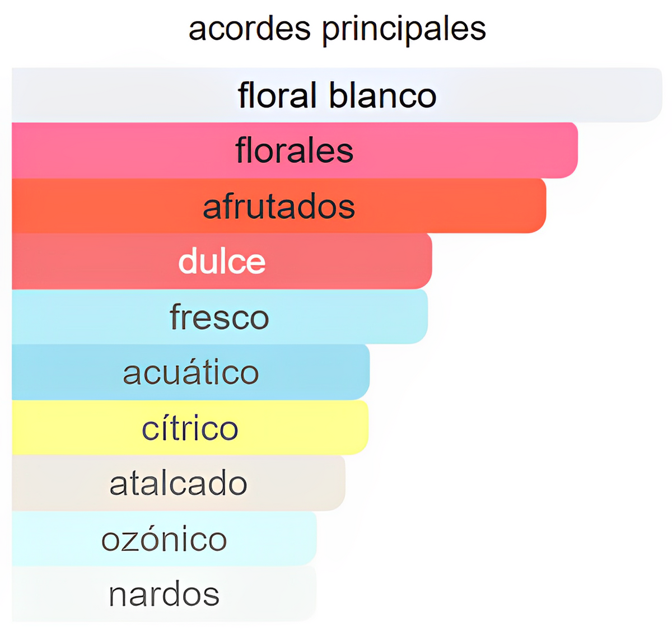Image resolution: width=672 pixels, height=640 pixels.
Task: Select the acuático accord bar
Action: coord(190,372)
